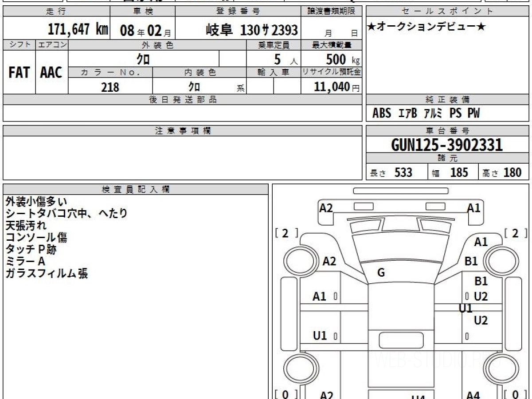Click the AAC air conditioner cell
Image resolution: width=532 pixels, height=399 pixels.
pos(52,72)
